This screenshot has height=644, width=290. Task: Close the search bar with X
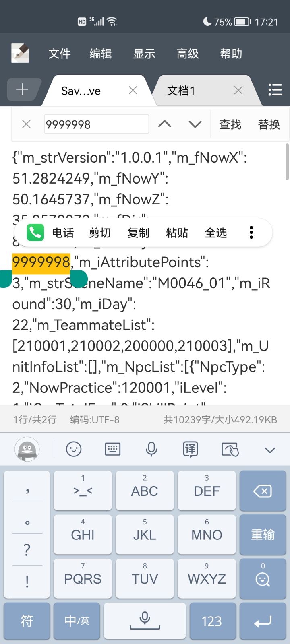[26, 124]
